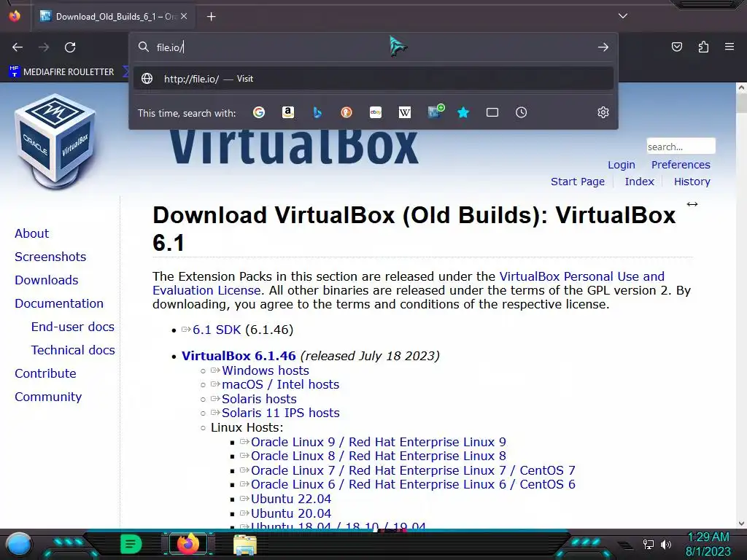Viewport: 747px width, 560px height.
Task: Add the VirtualBox search engine icon
Action: [x=435, y=112]
